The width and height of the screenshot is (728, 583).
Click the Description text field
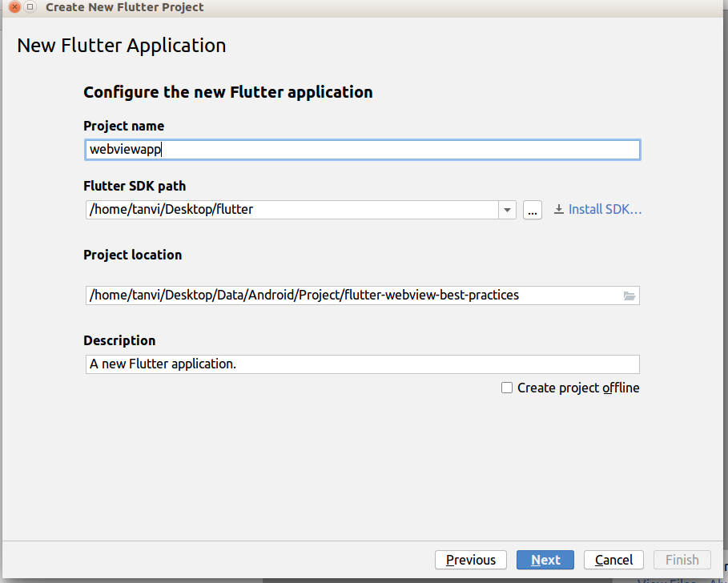pos(362,364)
